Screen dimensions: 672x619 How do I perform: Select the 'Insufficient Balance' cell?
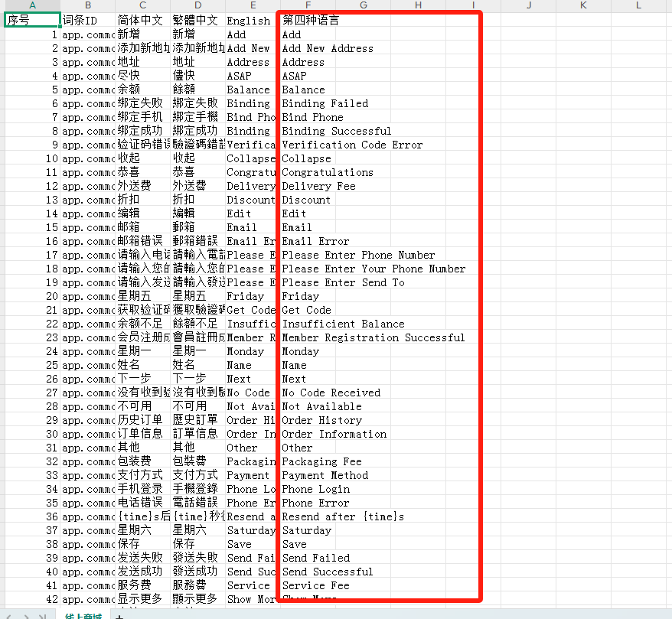tap(308, 324)
